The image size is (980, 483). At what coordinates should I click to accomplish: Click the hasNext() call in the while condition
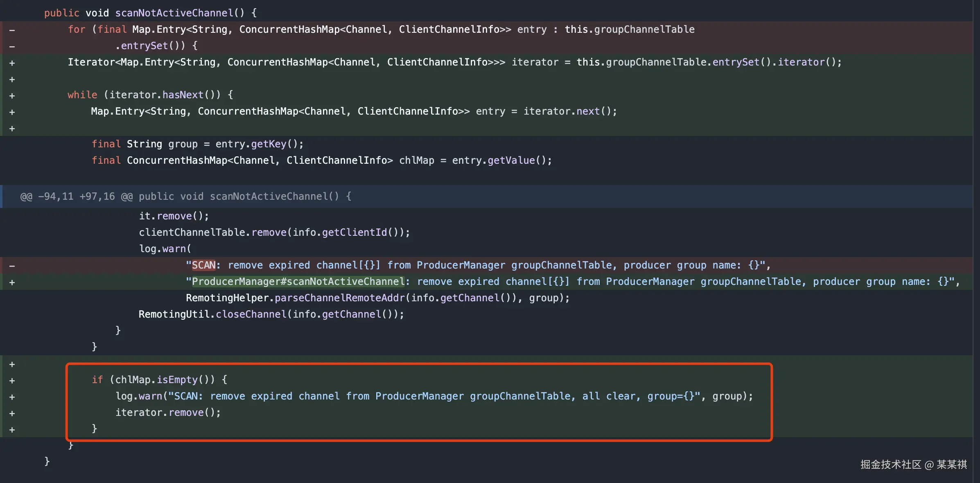pos(183,95)
